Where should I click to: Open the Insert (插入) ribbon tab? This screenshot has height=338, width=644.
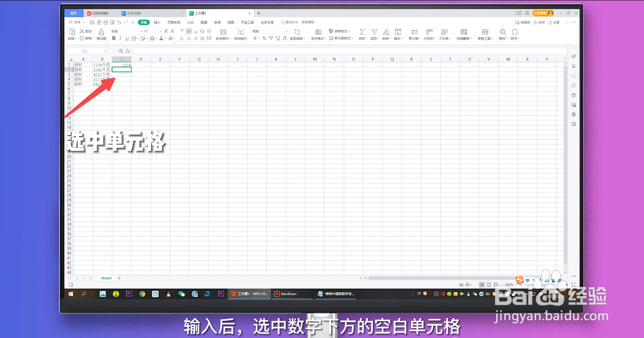(157, 22)
